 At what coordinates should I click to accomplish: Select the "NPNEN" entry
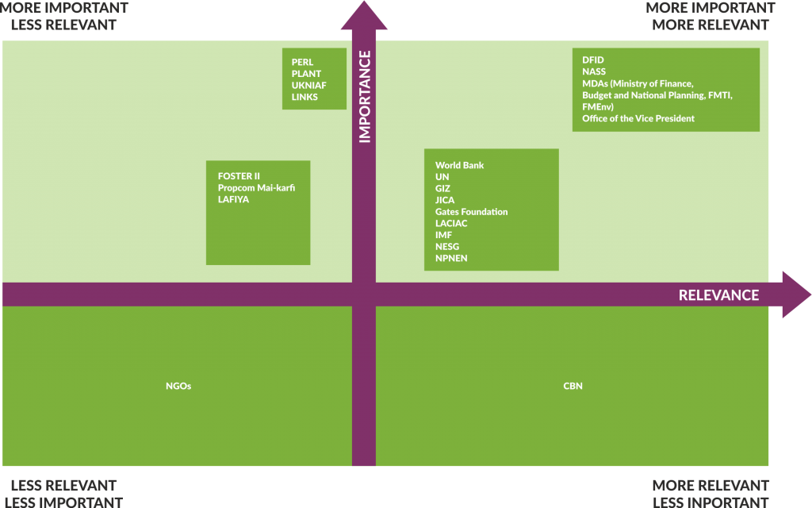(451, 258)
